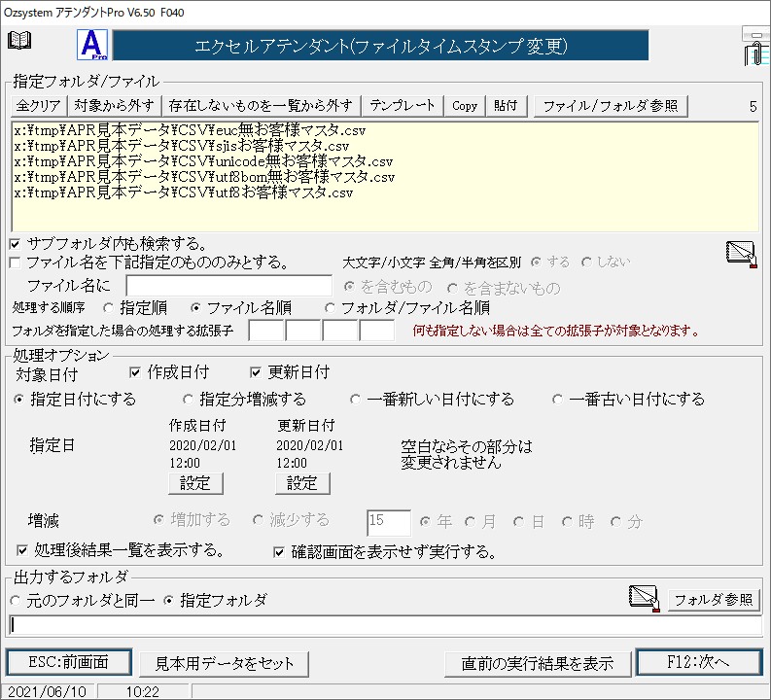Select 指定フォルダ output option

pyautogui.click(x=168, y=601)
